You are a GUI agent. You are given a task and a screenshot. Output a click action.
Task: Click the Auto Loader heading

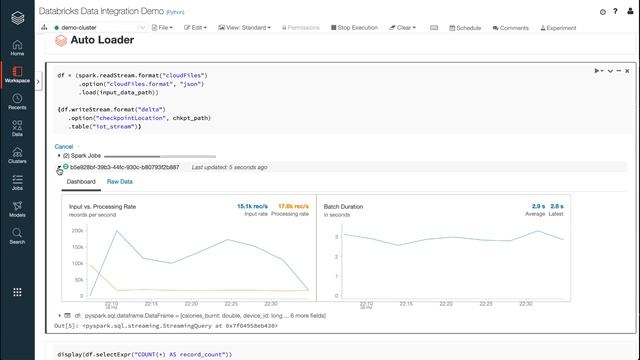pos(102,40)
